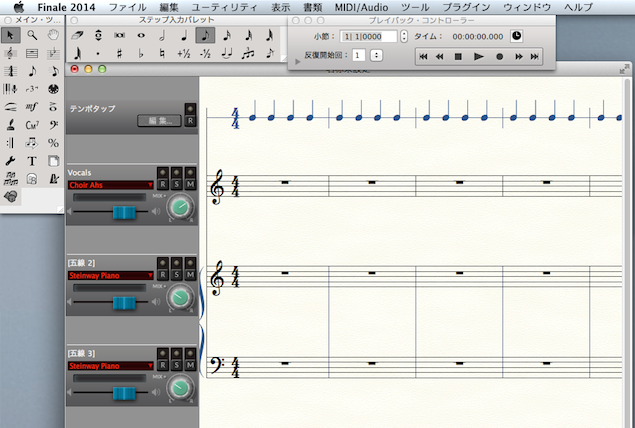The height and width of the screenshot is (428, 635).
Task: Click the Vocals volume fader
Action: (x=124, y=212)
